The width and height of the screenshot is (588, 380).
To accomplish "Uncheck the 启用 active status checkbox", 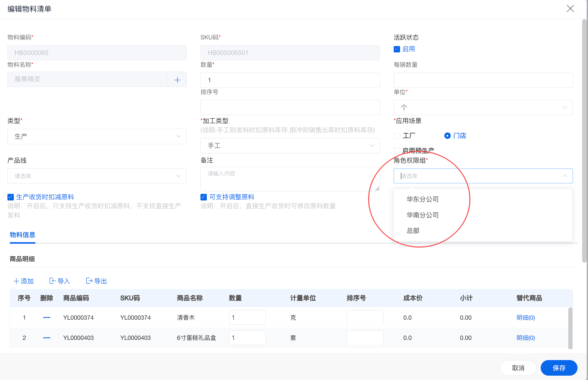I will (397, 49).
